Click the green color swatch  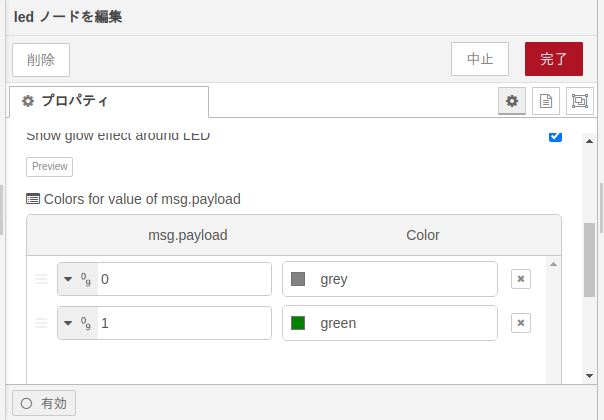[298, 323]
